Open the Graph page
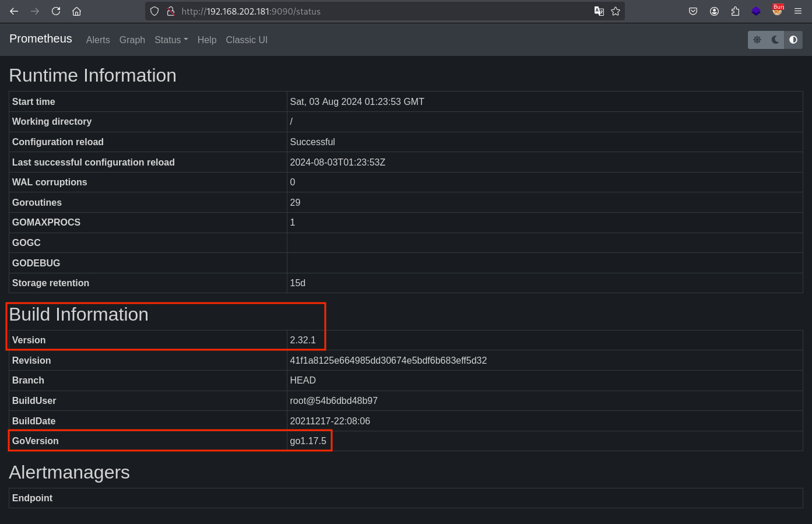Viewport: 812px width, 524px height. (x=132, y=40)
